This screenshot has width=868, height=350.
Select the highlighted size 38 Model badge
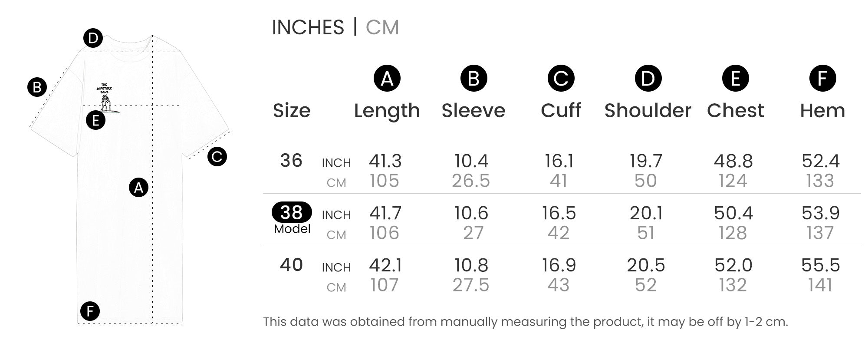(292, 212)
